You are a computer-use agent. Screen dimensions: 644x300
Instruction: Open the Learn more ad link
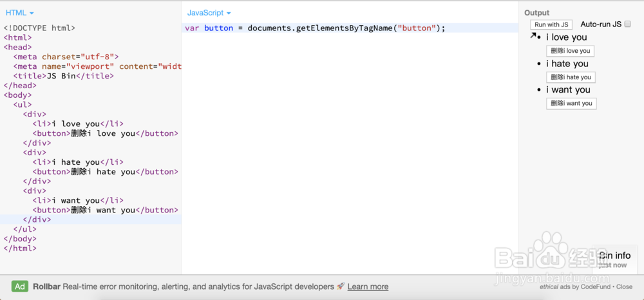point(368,287)
